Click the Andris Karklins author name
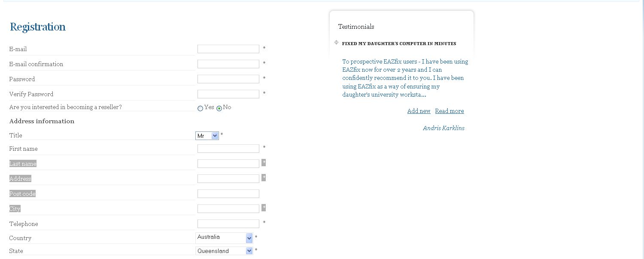The image size is (644, 259). coord(444,128)
